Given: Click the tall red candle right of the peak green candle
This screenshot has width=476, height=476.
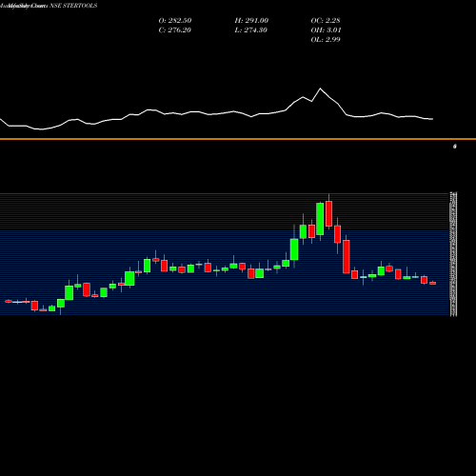Looking at the screenshot, I should (328, 213).
